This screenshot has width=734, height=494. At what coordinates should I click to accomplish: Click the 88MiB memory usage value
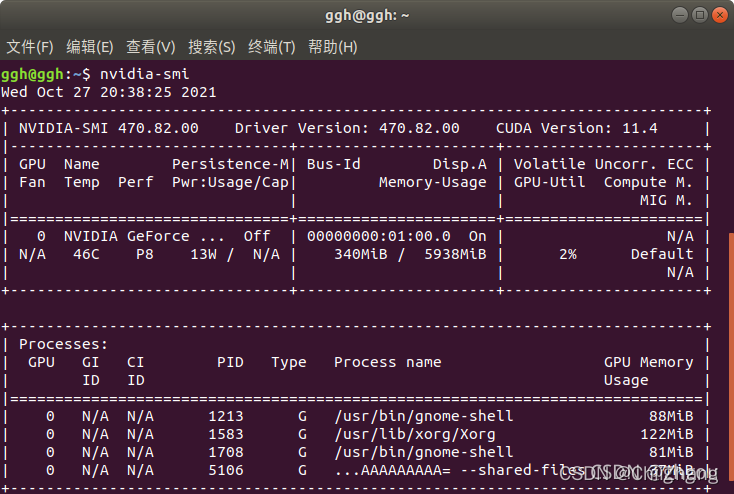tap(671, 416)
